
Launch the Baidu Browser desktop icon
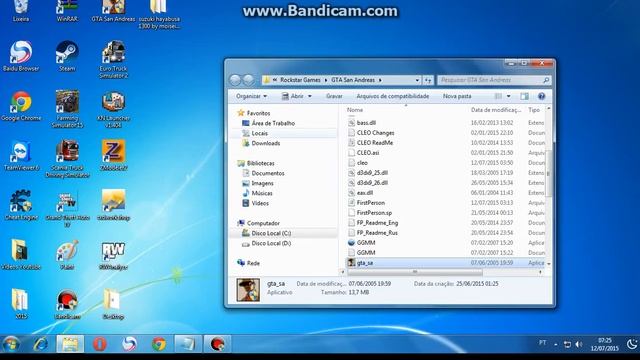21,56
